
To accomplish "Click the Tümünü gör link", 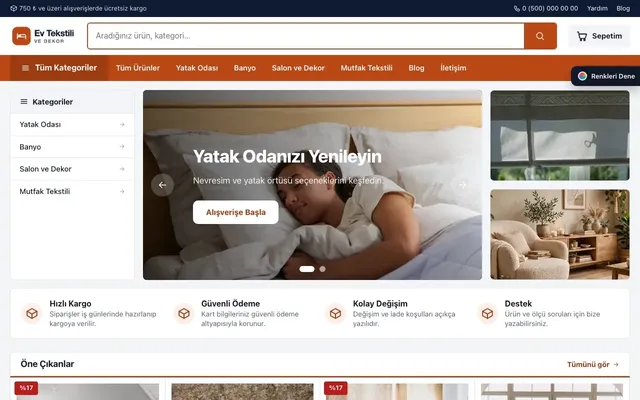I will point(593,364).
